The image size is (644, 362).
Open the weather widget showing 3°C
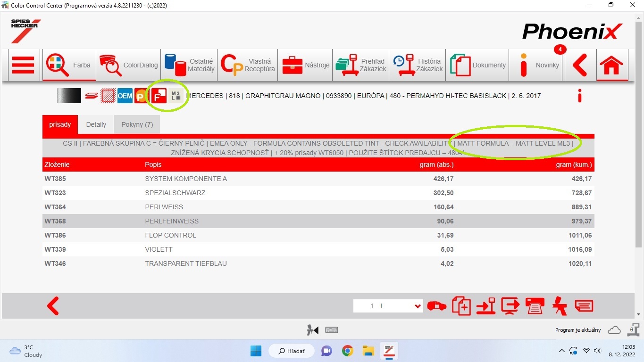[x=26, y=351]
